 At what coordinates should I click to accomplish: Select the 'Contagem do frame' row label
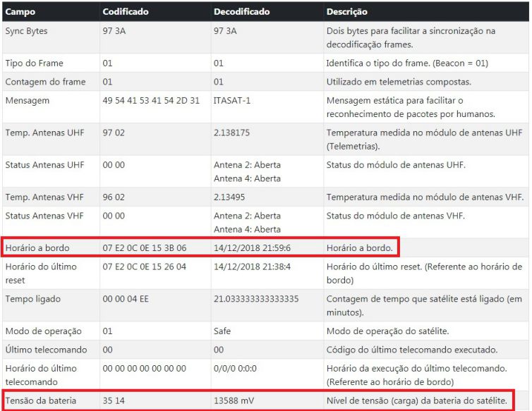[x=45, y=82]
